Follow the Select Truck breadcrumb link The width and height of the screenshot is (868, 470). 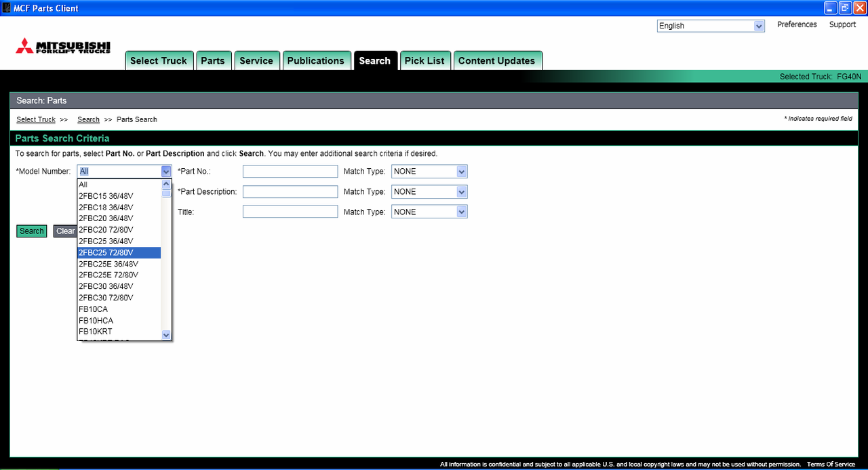pyautogui.click(x=36, y=119)
